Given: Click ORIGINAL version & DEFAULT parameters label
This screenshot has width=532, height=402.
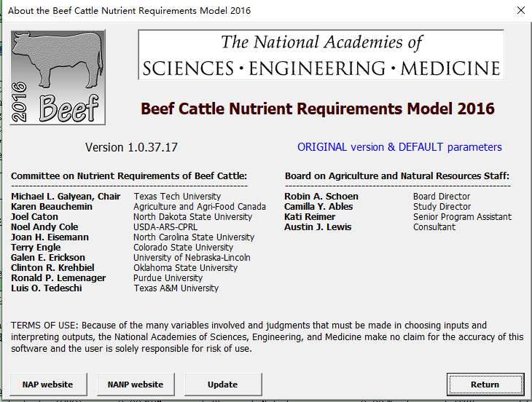Looking at the screenshot, I should (399, 147).
